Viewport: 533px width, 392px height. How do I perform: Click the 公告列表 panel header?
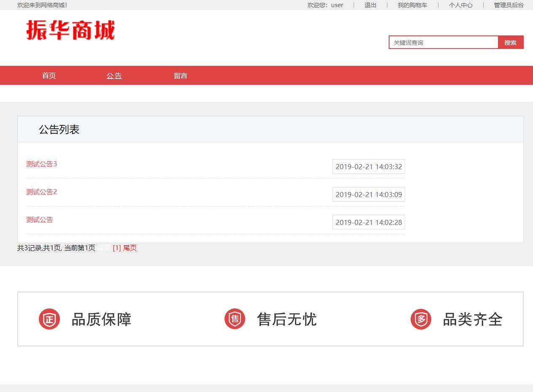point(59,130)
